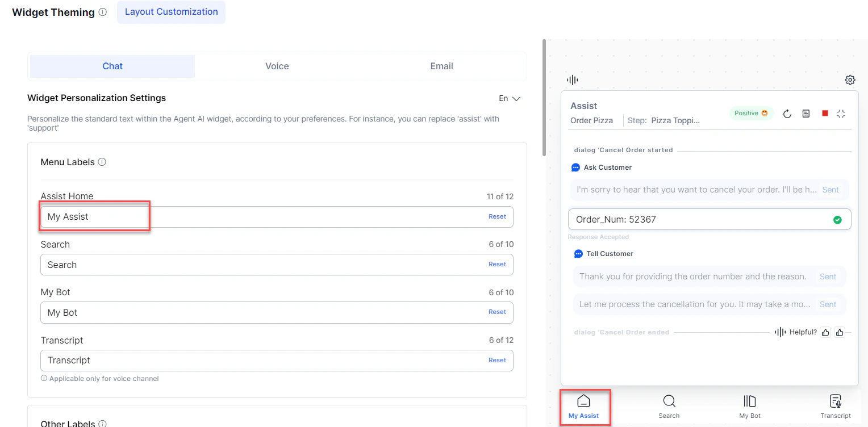The width and height of the screenshot is (868, 427).
Task: Click the red stop icon in the header
Action: 825,114
